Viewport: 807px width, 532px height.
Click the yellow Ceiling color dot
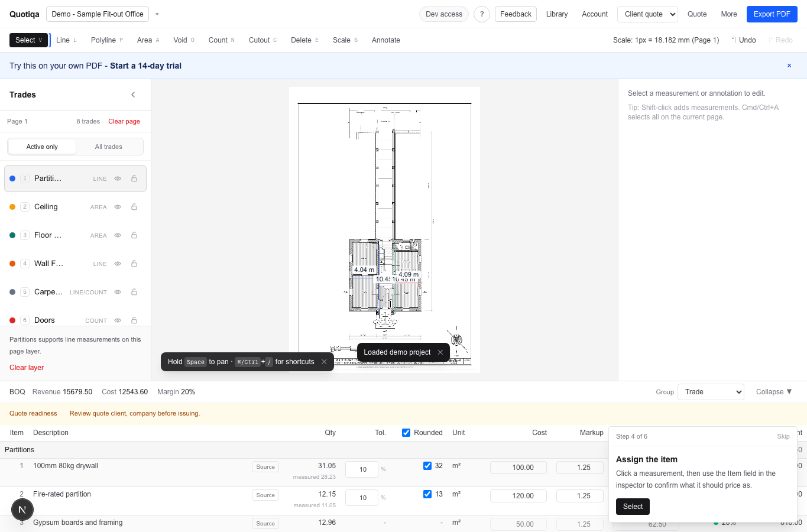click(x=12, y=207)
